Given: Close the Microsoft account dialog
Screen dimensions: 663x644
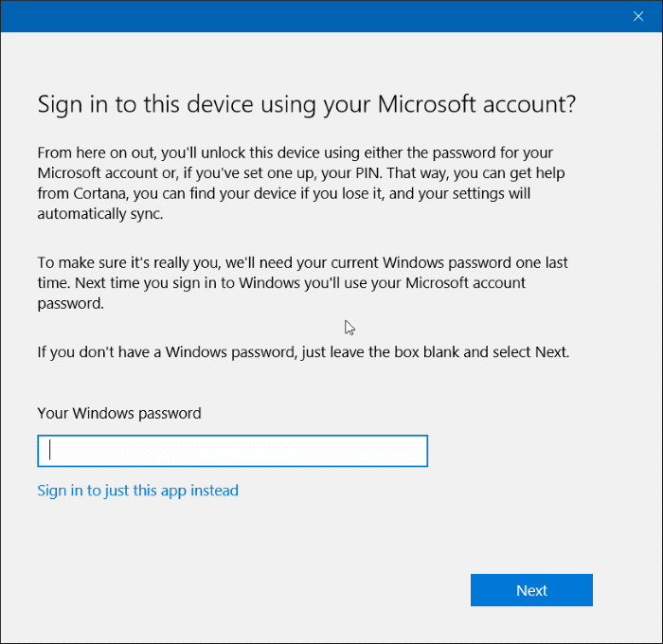Looking at the screenshot, I should (638, 16).
